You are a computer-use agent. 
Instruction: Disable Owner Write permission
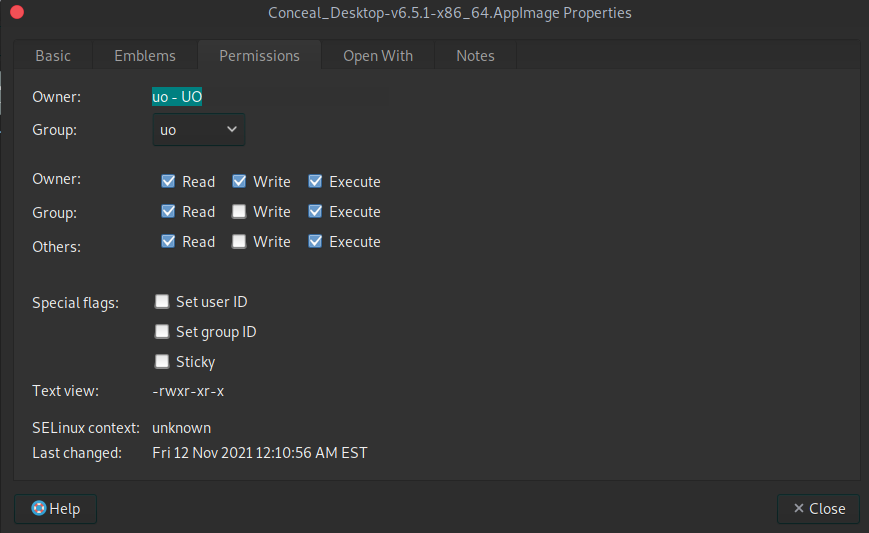pyautogui.click(x=240, y=182)
